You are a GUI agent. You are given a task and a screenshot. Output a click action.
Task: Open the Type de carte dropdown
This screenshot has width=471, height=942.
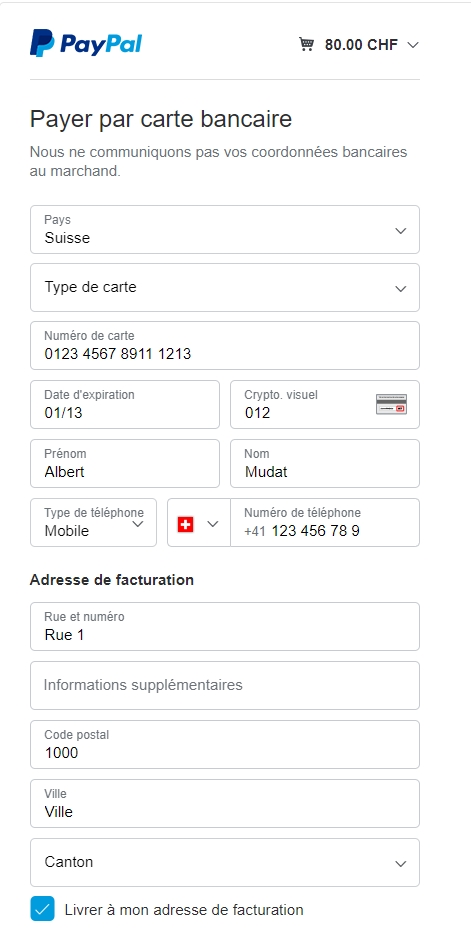tap(225, 288)
